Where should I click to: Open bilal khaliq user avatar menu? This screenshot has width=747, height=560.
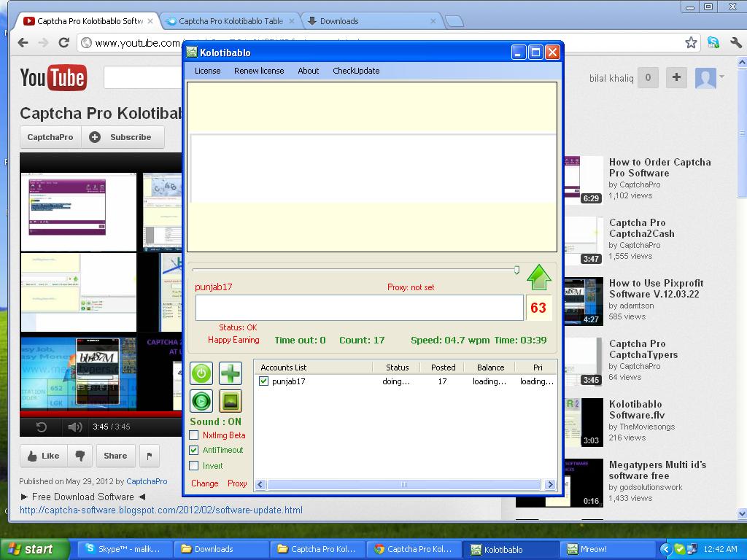coord(710,77)
